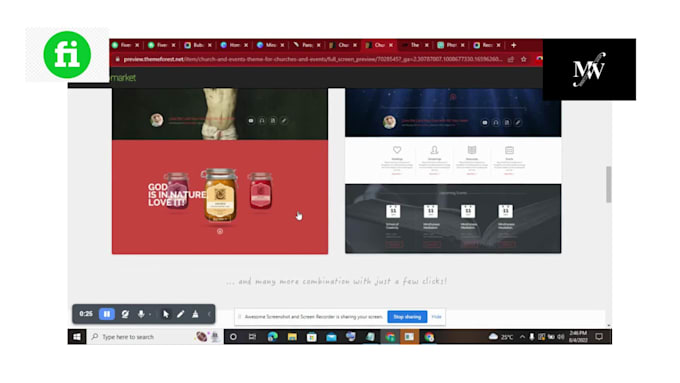The height and width of the screenshot is (383, 680).
Task: Select the cursor pointer annotation tool
Action: (x=166, y=314)
